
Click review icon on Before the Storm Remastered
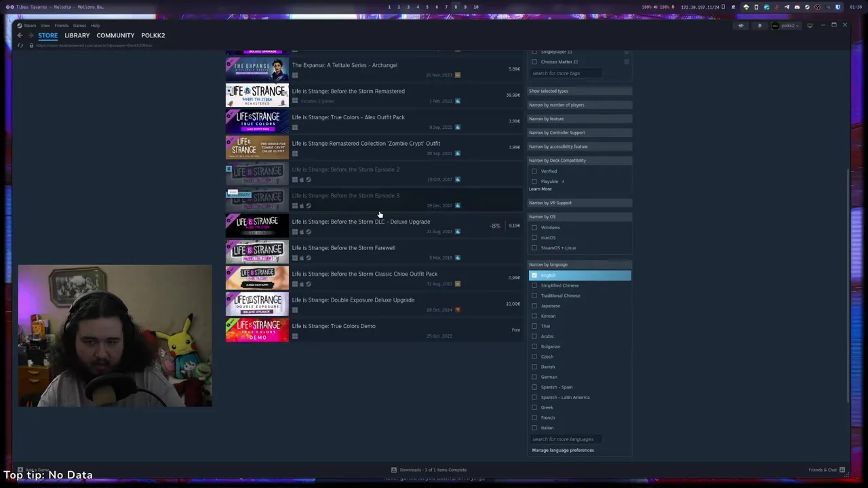[x=458, y=101]
